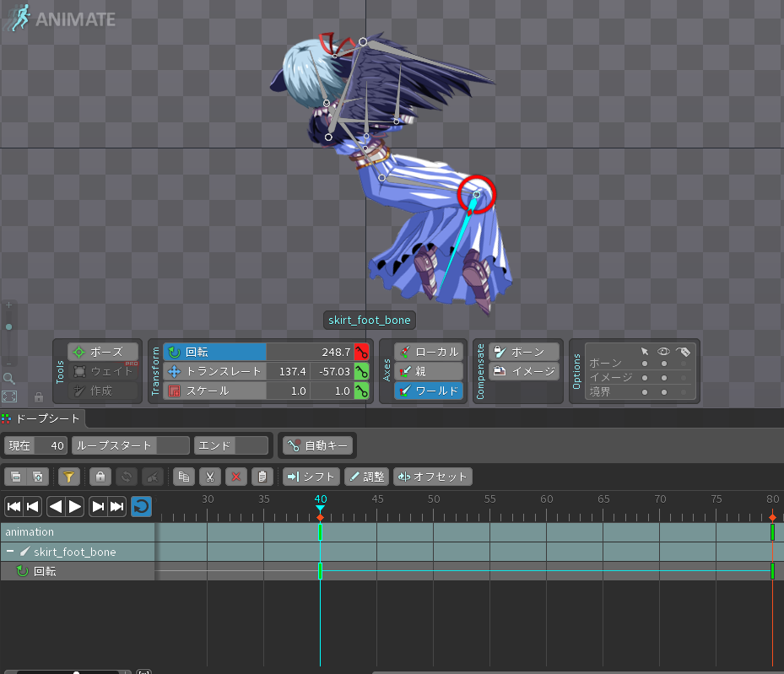Toggle 境界 selectable option dot
Image resolution: width=784 pixels, height=674 pixels.
click(645, 392)
